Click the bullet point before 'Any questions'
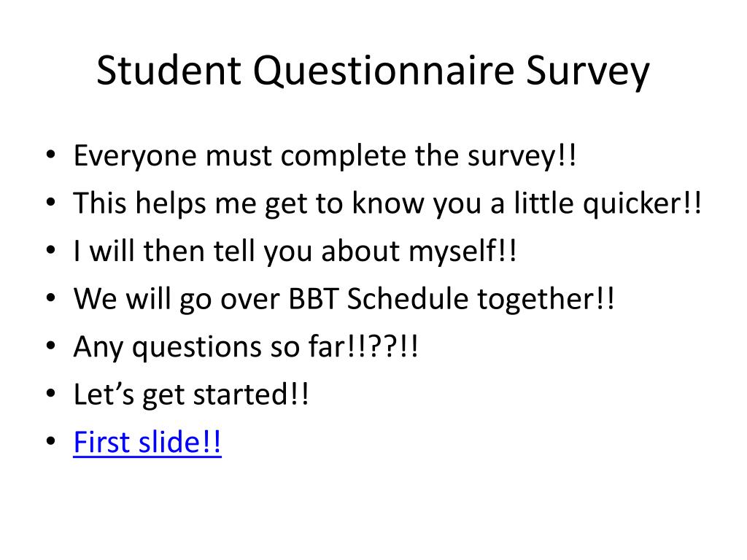Image resolution: width=747 pixels, height=560 pixels. pyautogui.click(x=51, y=346)
